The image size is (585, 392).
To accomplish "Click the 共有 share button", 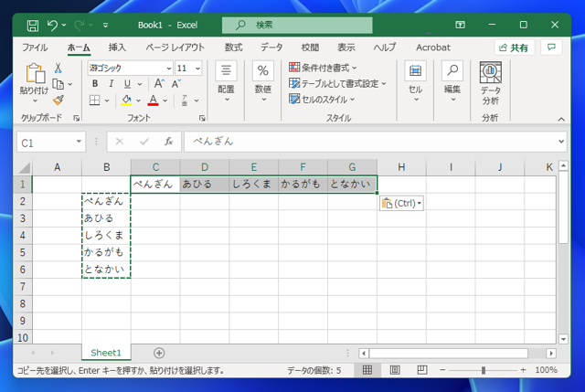I will click(x=514, y=48).
